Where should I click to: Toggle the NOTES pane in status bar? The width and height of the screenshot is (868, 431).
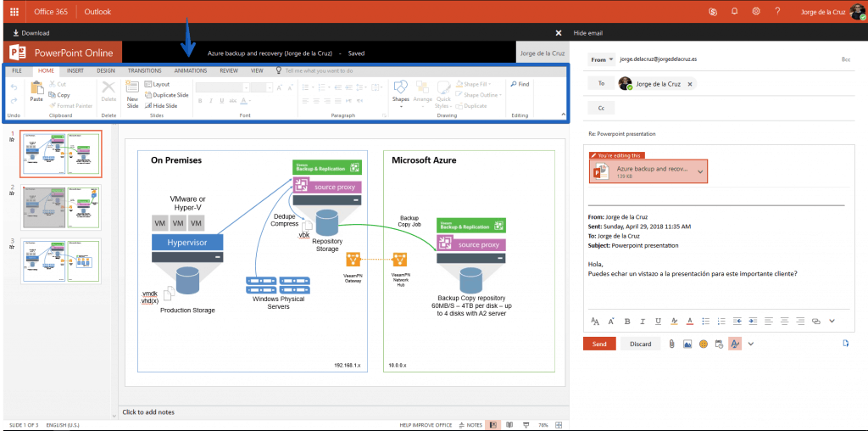pyautogui.click(x=471, y=425)
